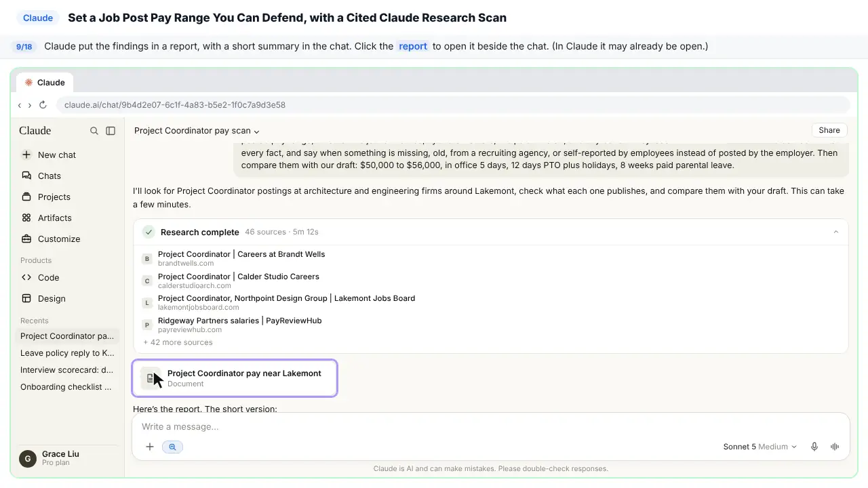Open the Grace Liu account menu
Image resolution: width=868 pixels, height=488 pixels.
tap(67, 458)
